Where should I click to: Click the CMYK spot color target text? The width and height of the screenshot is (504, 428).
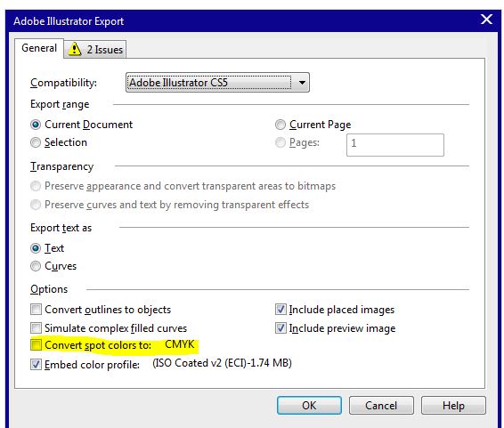(179, 344)
